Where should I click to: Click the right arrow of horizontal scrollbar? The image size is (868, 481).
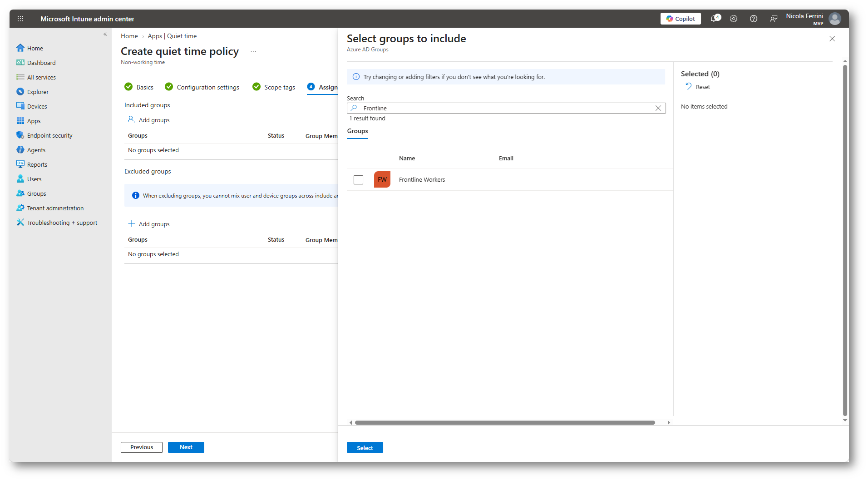pos(669,422)
